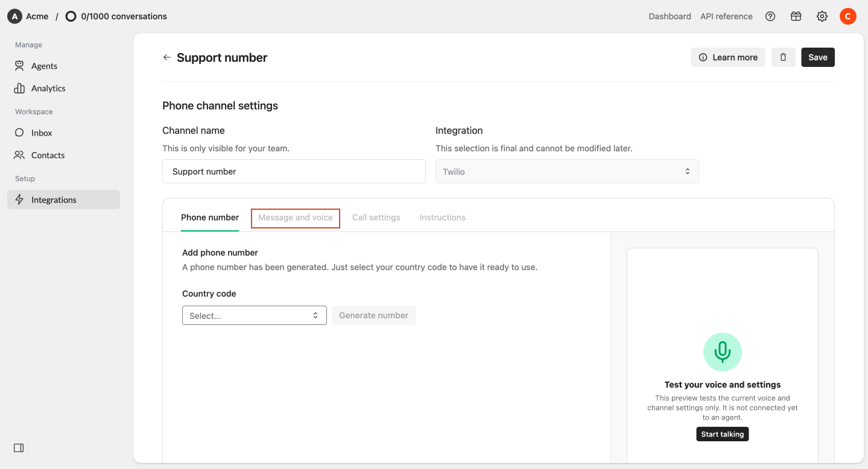Open the API reference link
The image size is (868, 469).
tap(726, 16)
